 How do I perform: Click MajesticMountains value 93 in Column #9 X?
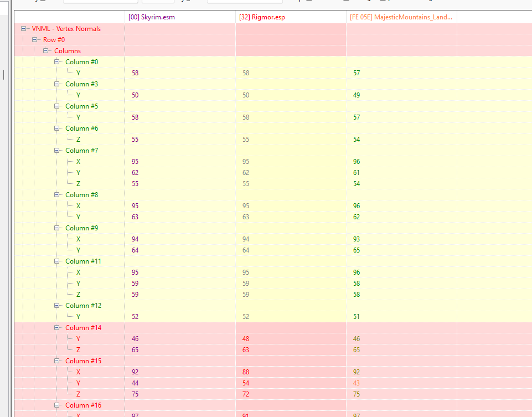coord(357,239)
